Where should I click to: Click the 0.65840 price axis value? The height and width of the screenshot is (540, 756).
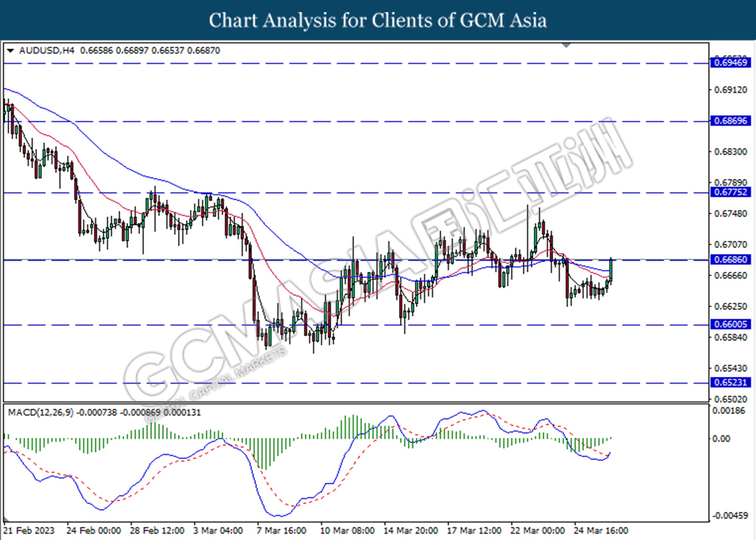point(730,337)
